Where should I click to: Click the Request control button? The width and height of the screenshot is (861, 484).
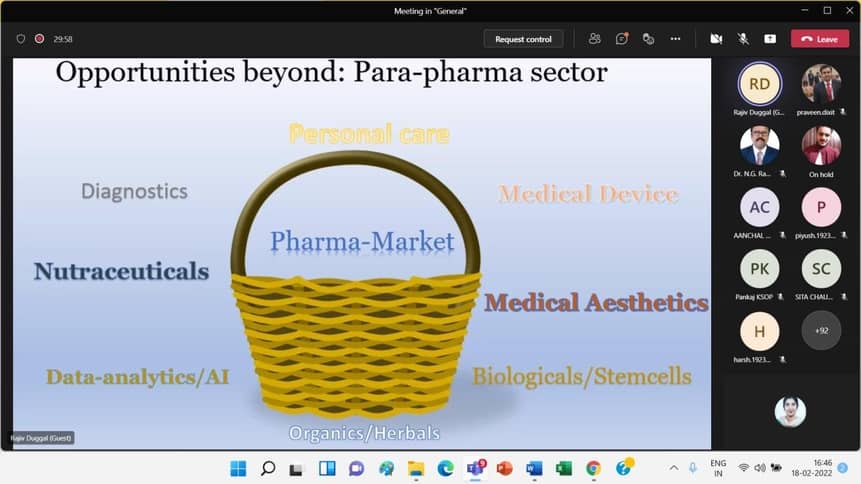click(x=524, y=39)
